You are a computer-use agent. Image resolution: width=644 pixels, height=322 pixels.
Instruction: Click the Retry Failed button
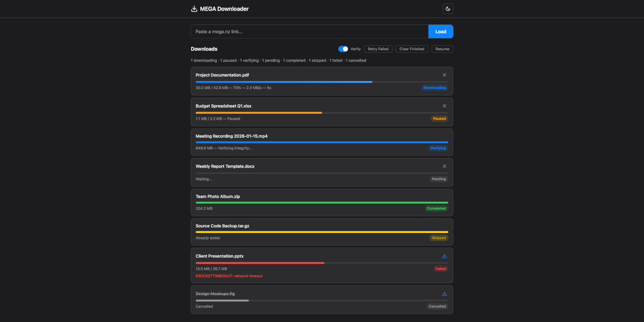pyautogui.click(x=378, y=49)
